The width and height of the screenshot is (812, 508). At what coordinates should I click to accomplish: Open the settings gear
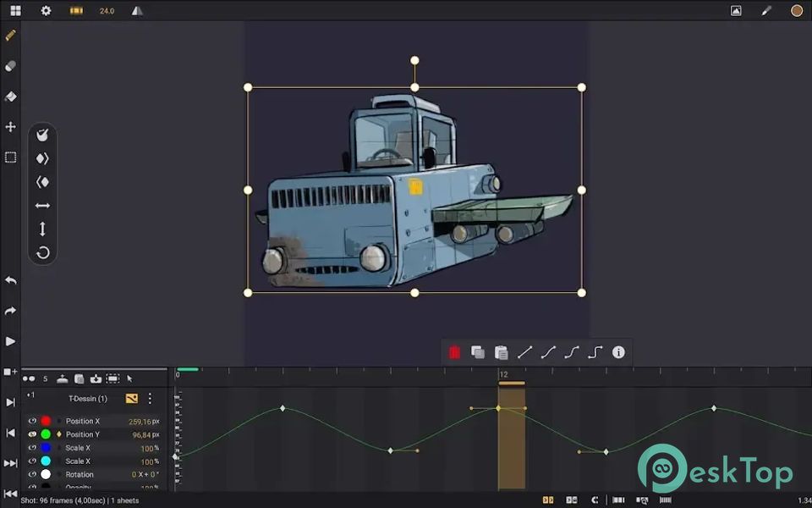[x=46, y=10]
